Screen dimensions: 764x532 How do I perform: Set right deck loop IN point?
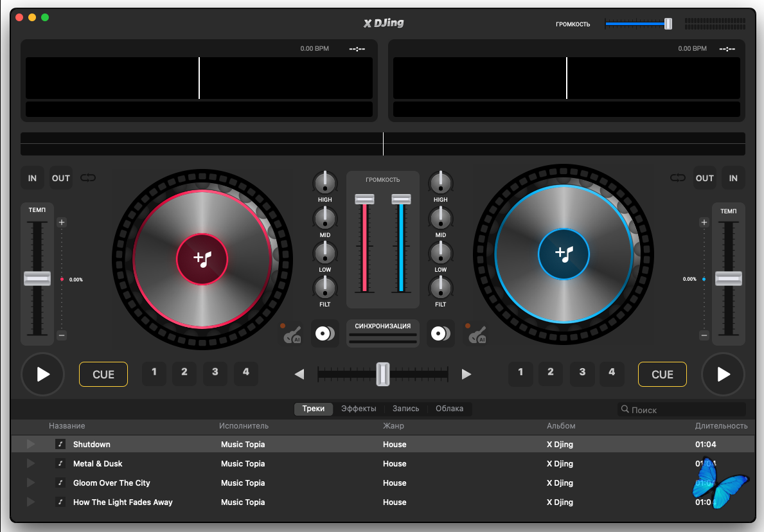733,178
